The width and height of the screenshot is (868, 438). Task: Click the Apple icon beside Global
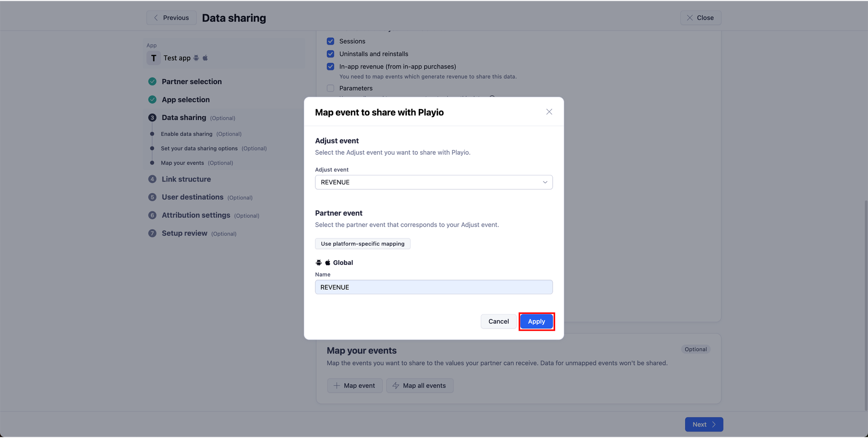[328, 263]
